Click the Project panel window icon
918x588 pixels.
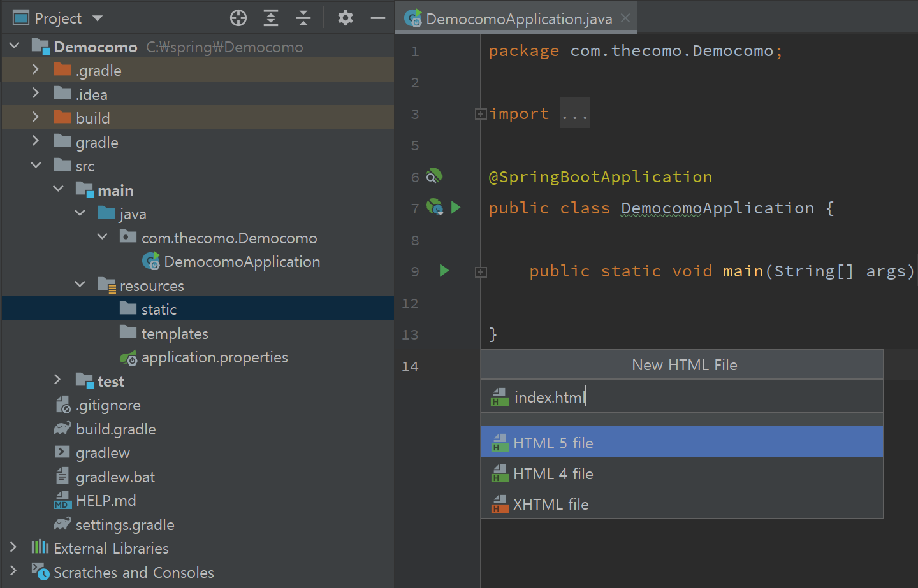(x=21, y=18)
